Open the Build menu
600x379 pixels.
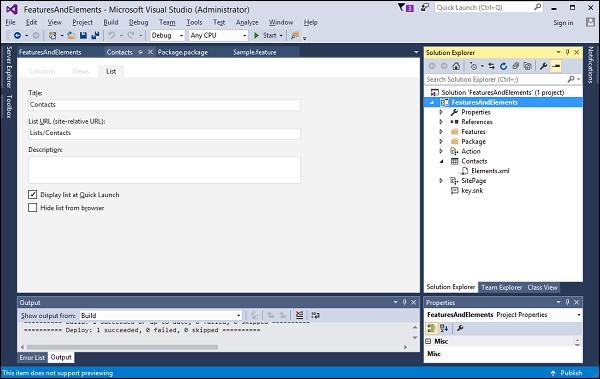[x=111, y=23]
